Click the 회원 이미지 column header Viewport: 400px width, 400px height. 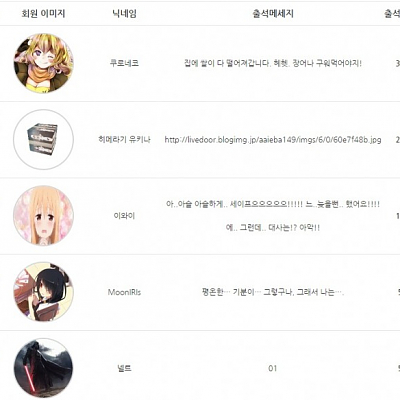coord(43,13)
